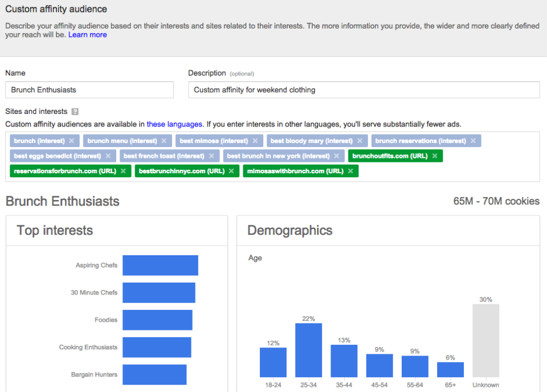
Task: Edit the Description text field
Action: [x=364, y=89]
